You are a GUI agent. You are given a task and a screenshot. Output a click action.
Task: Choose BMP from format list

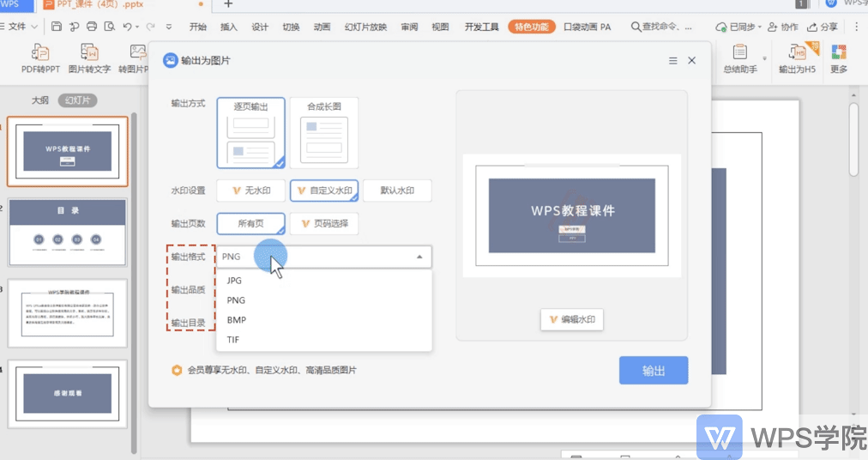coord(324,320)
